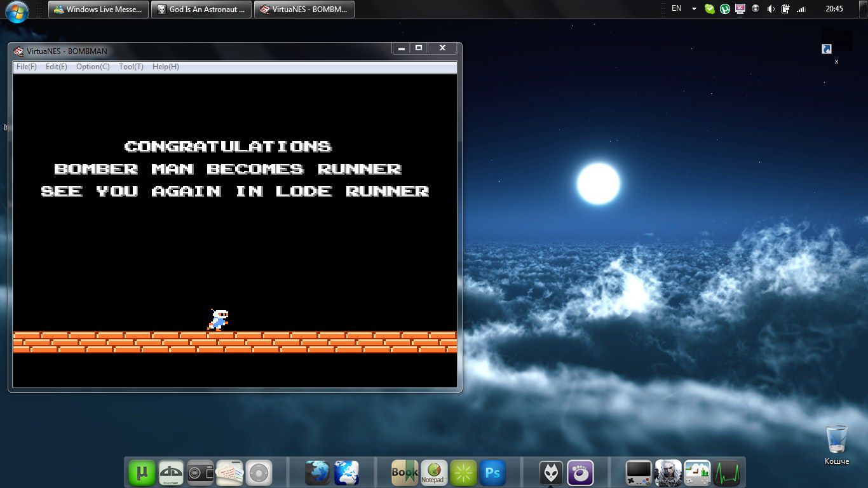Click the gray sphere tray icon
This screenshot has width=868, height=488.
pyautogui.click(x=756, y=9)
